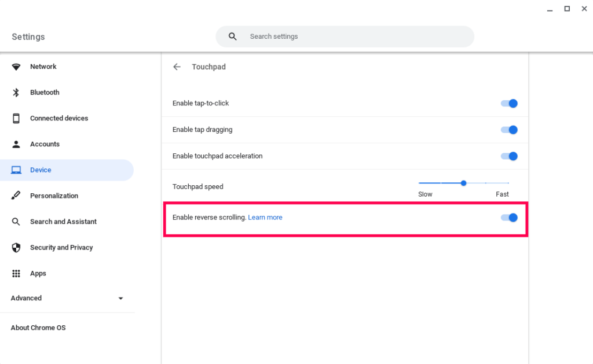Expand the Advanced section arrow

(x=120, y=298)
